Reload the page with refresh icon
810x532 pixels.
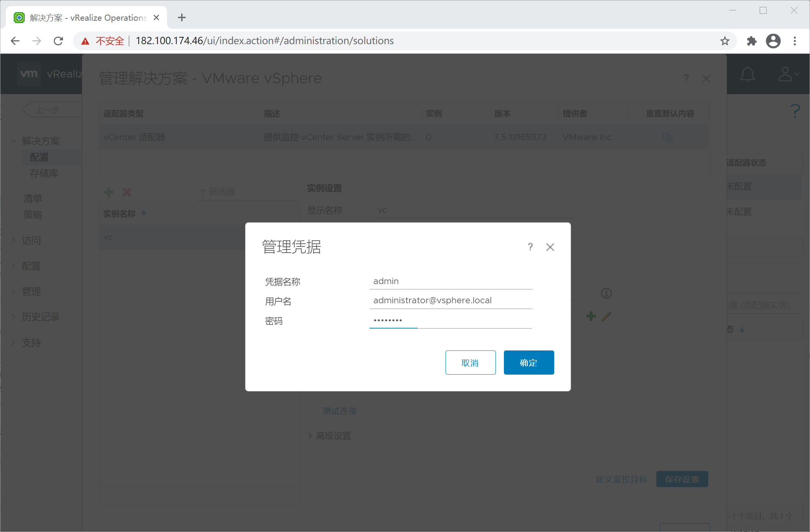pyautogui.click(x=58, y=41)
